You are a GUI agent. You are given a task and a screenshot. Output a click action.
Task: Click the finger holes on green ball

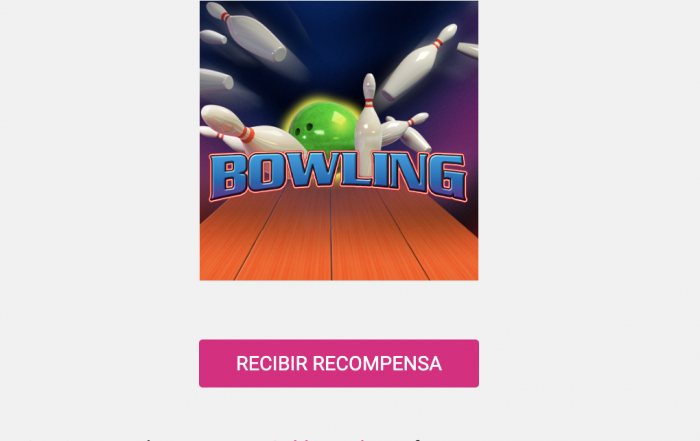(x=307, y=129)
